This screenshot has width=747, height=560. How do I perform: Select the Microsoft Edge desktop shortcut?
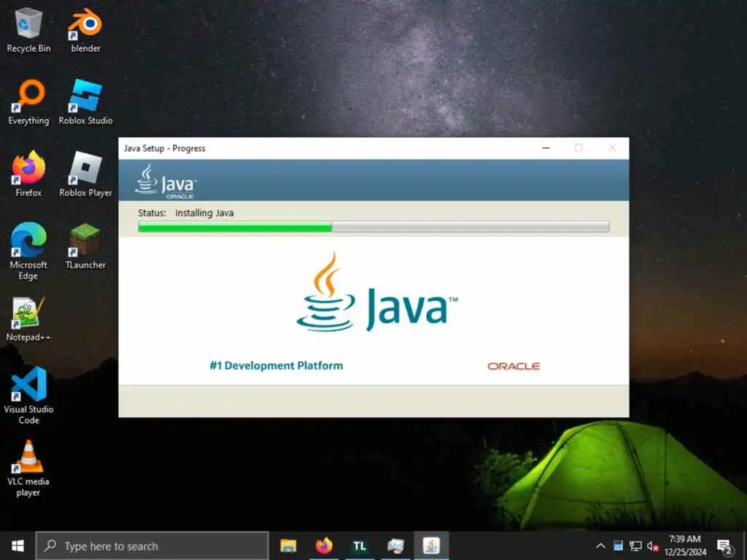(x=28, y=252)
